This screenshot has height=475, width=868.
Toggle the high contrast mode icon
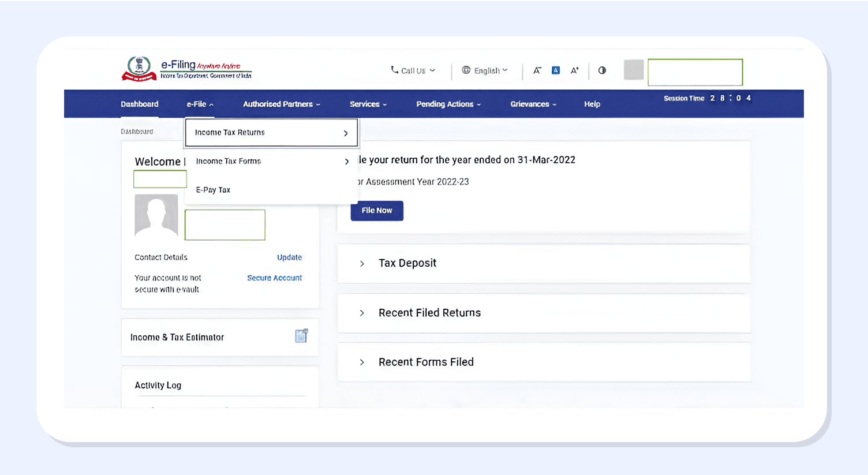(x=602, y=70)
